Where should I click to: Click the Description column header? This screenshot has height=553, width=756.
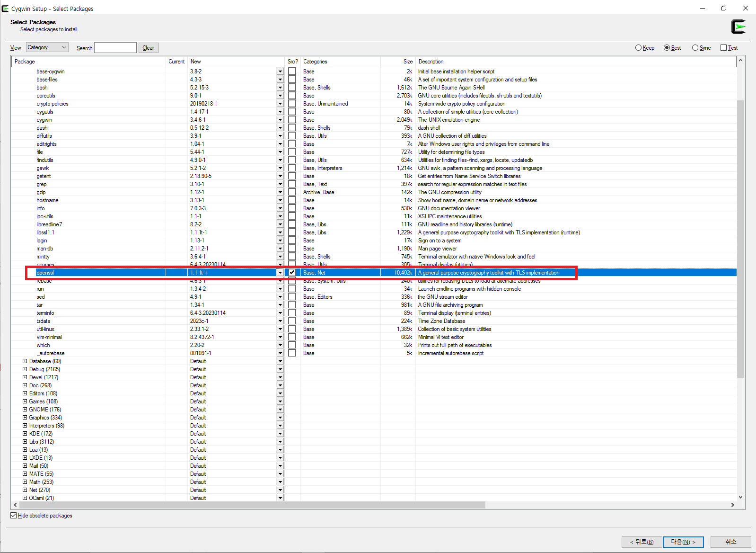coord(576,62)
